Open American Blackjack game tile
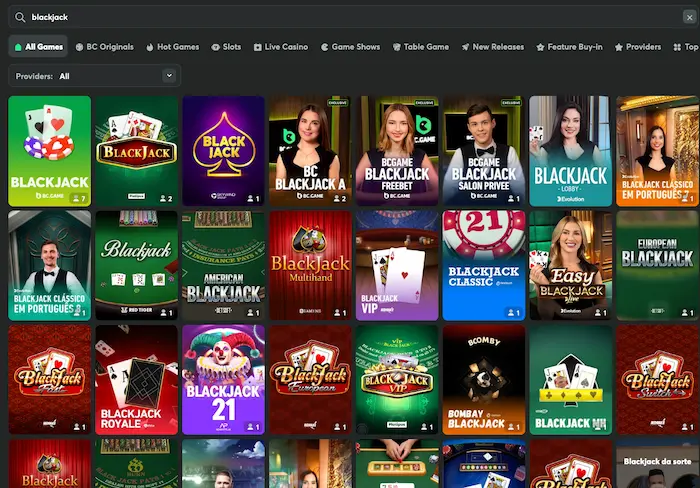The image size is (700, 488). click(223, 266)
